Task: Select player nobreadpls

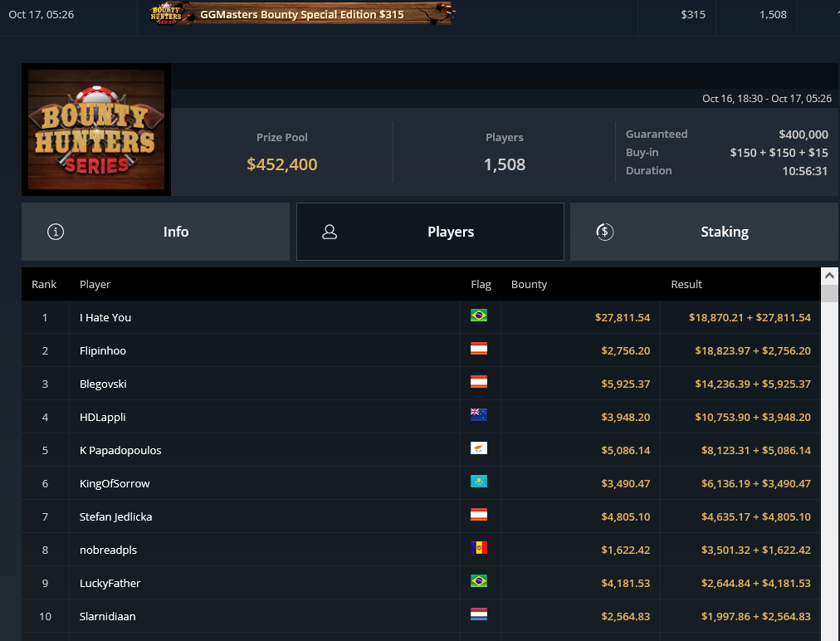Action: (x=108, y=550)
